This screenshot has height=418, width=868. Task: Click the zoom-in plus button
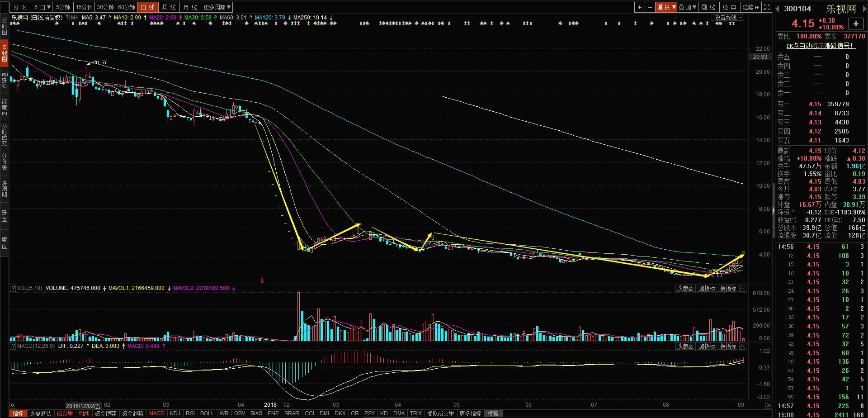pos(639,7)
